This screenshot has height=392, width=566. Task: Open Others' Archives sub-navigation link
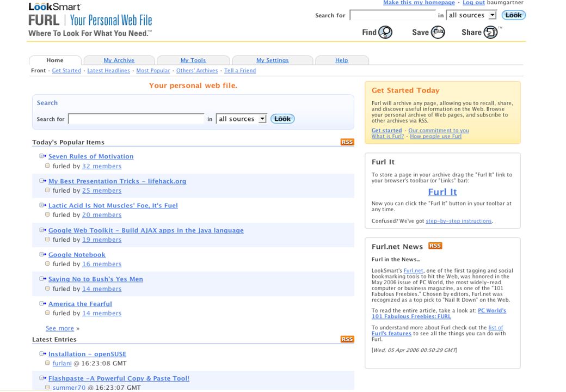(197, 70)
